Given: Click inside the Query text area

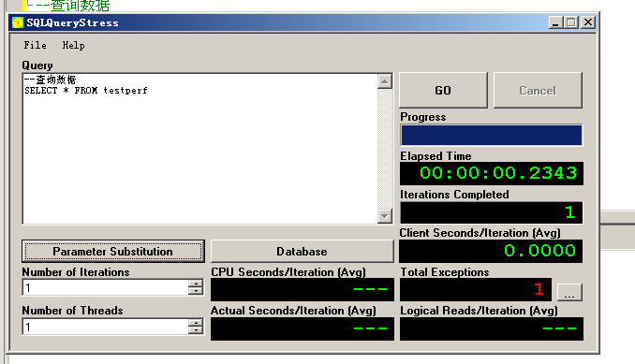Looking at the screenshot, I should click(x=200, y=149).
